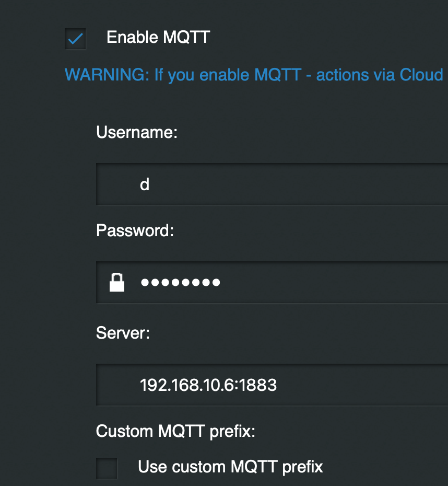448x486 pixels.
Task: Focus the Password input field
Action: [x=272, y=282]
